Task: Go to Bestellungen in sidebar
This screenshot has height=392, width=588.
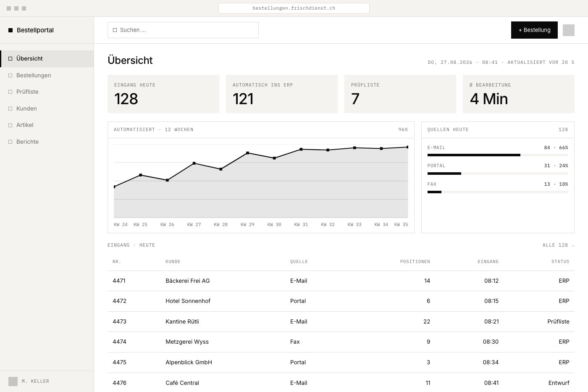Action: coord(47,76)
